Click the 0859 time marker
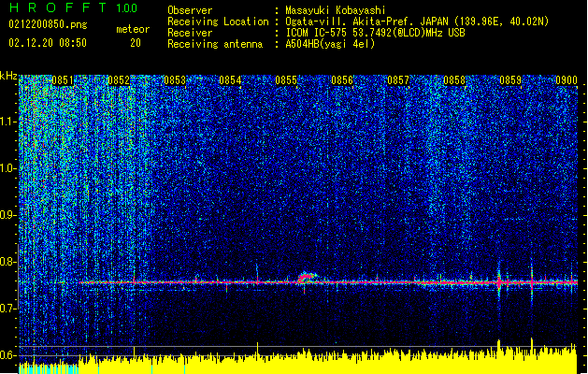This screenshot has height=374, width=588. (510, 80)
